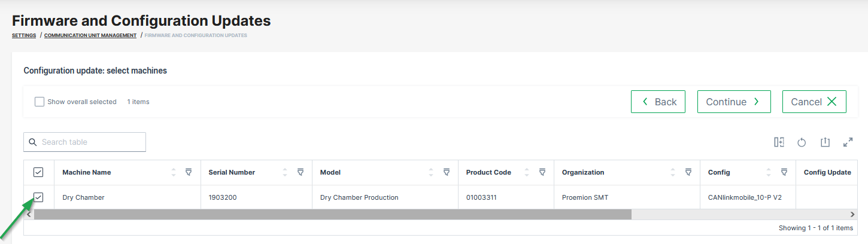Viewport: 868px width, 244px height.
Task: Expand table to fullscreen
Action: tap(848, 142)
